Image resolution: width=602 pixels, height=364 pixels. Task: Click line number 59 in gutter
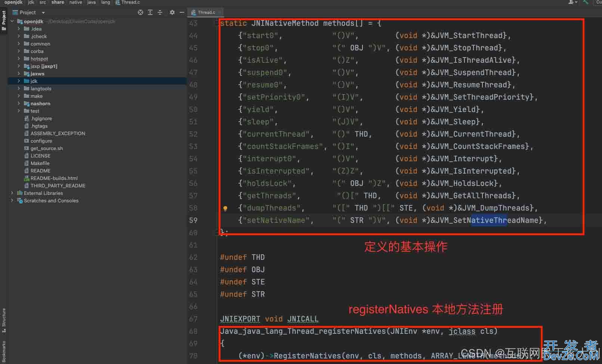(193, 220)
